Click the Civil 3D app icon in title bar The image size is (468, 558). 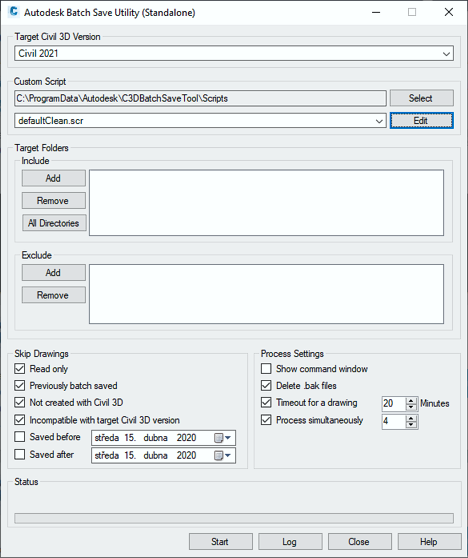coord(13,12)
